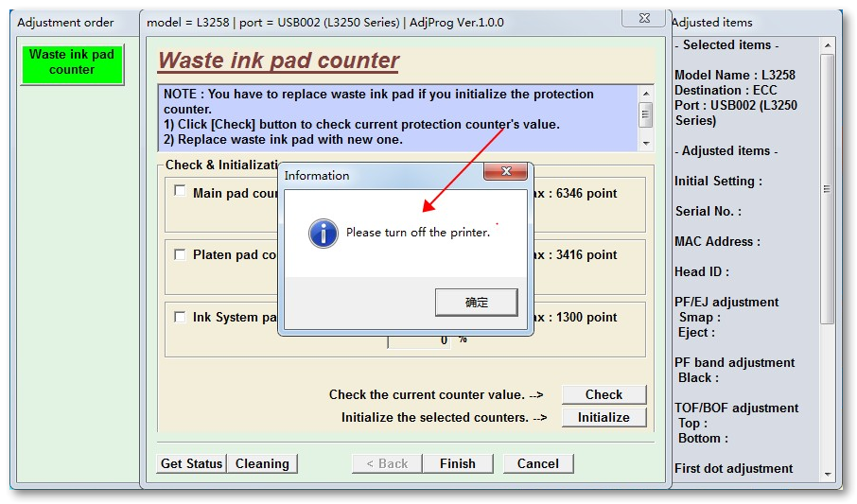The height and width of the screenshot is (504, 857).
Task: Click Adjusted items panel scroll up arrow
Action: click(828, 45)
